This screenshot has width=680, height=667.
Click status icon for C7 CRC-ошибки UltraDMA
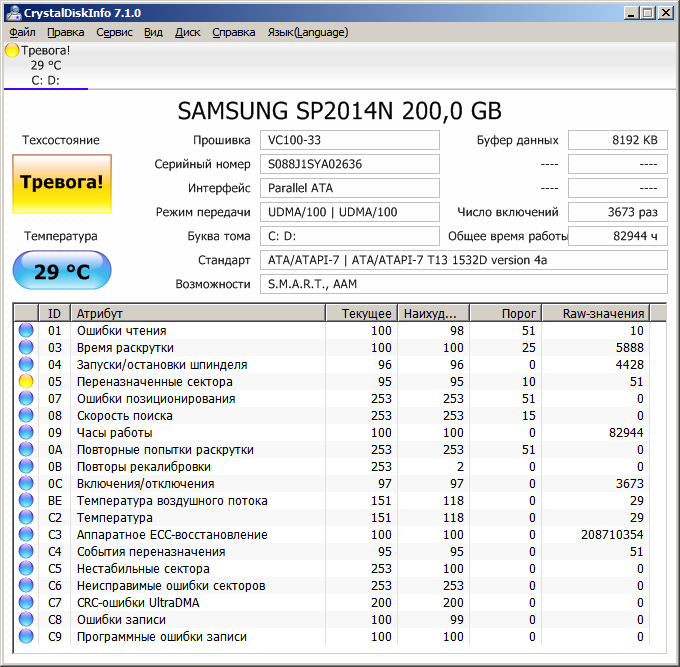point(26,602)
